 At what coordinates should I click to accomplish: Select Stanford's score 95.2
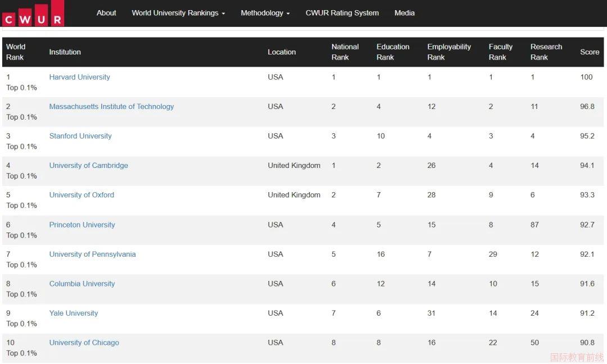click(x=587, y=136)
